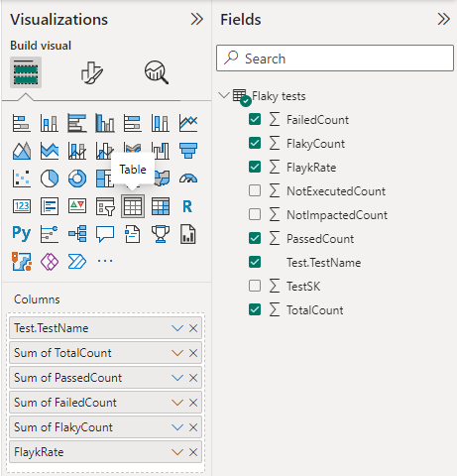Viewport: 457px width, 476px height.
Task: Check the NotImpactedCount field
Action: [x=255, y=214]
